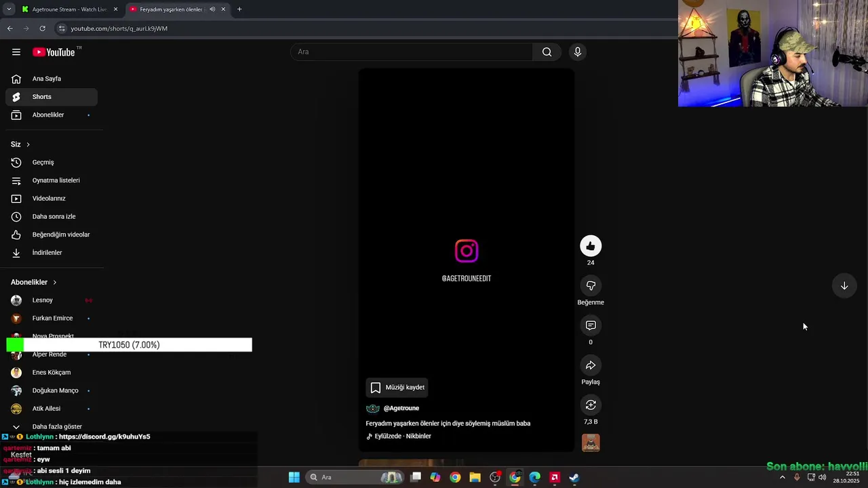868x488 pixels.
Task: Open the Enes Kökçam channel
Action: (52, 373)
